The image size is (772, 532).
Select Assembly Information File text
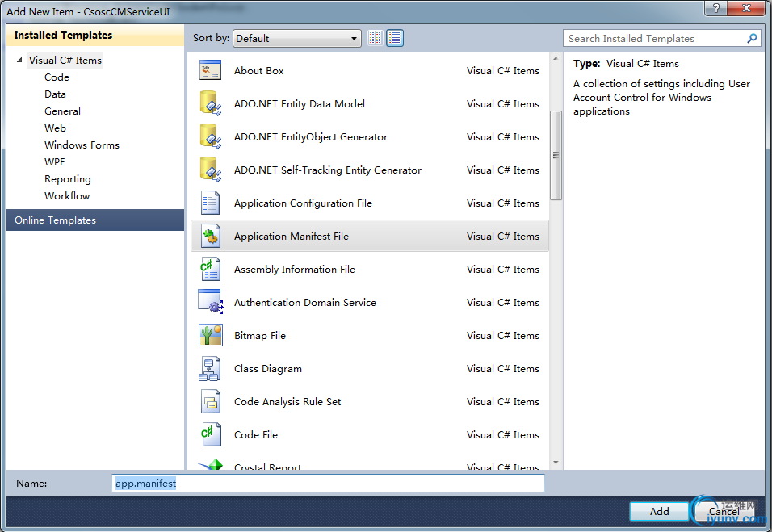pyautogui.click(x=295, y=269)
